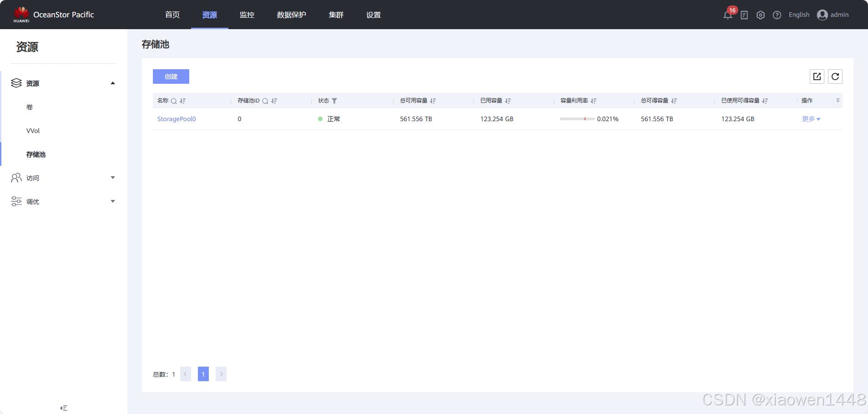Switch to the 监控 top menu
Screen dimensions: 868x414
(x=247, y=15)
